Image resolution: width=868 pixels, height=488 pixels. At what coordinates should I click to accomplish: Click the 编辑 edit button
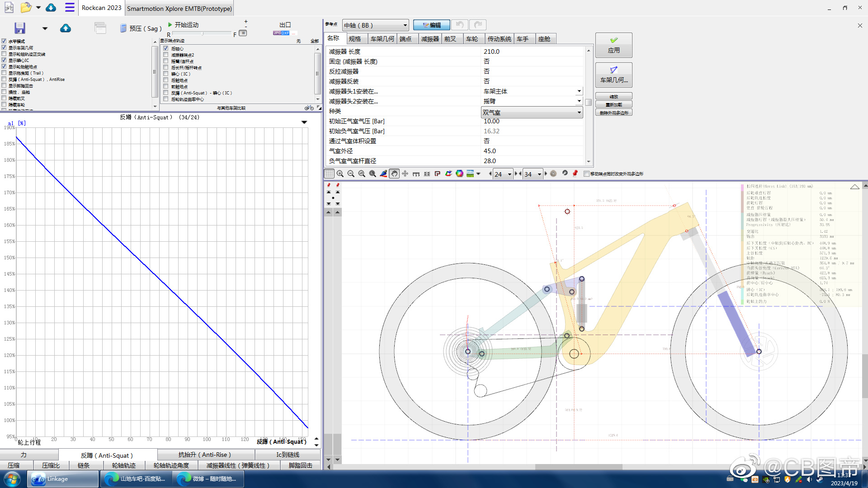(x=431, y=25)
